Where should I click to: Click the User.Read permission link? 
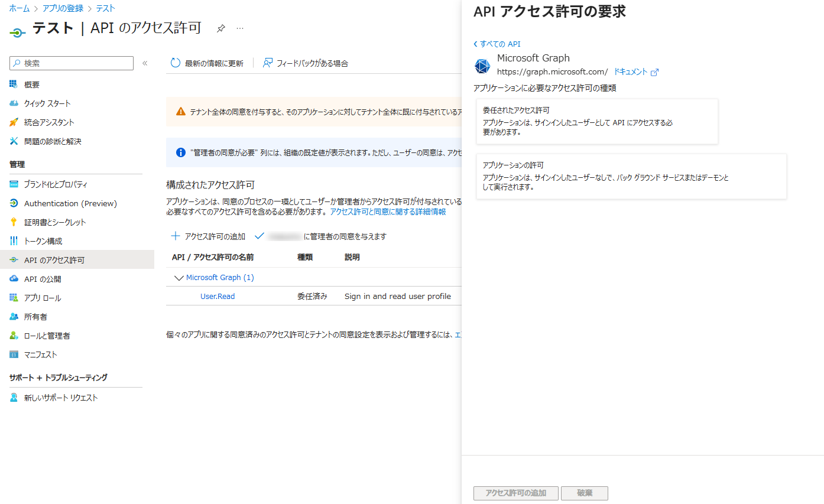(218, 297)
